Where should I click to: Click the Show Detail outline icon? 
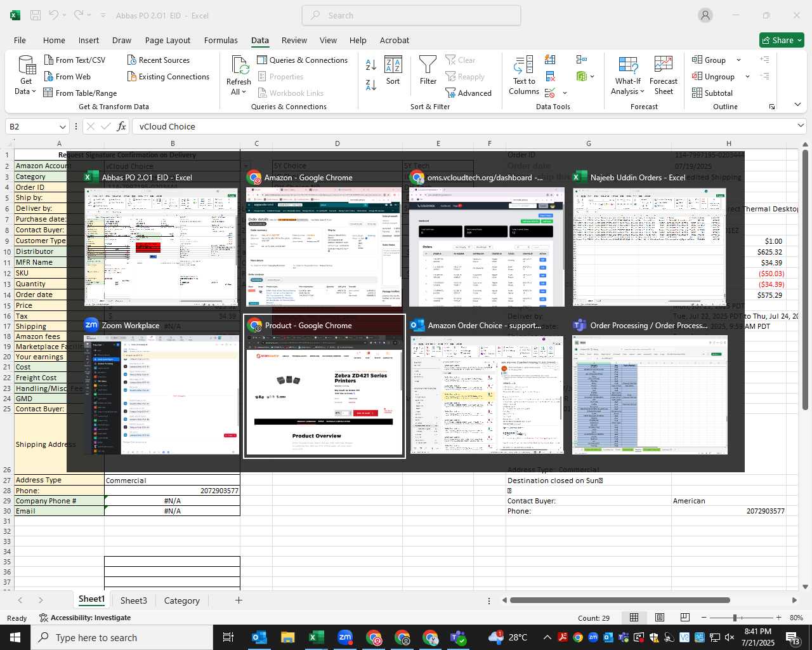click(765, 60)
